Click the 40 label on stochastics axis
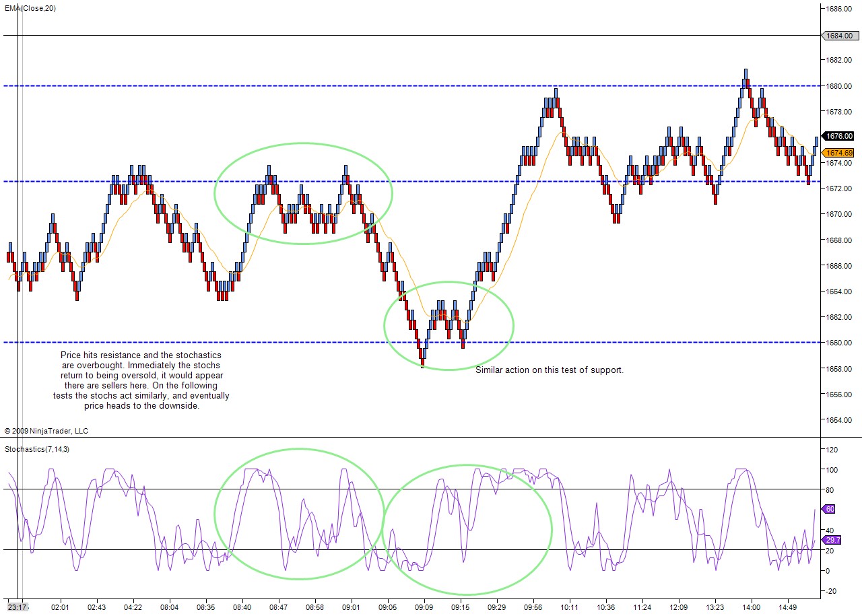 pos(830,531)
